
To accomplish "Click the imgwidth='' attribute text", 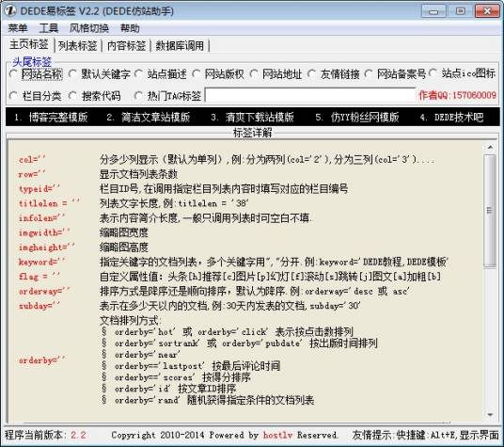I will [44, 232].
